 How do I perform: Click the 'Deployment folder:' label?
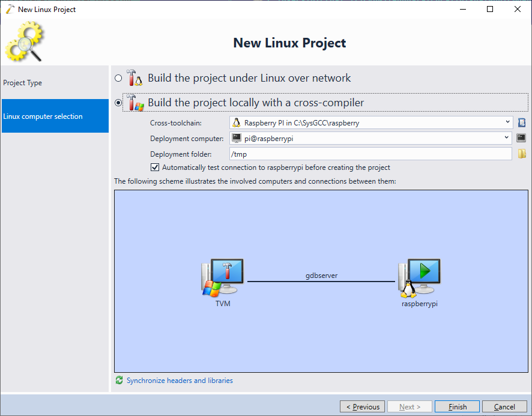pyautogui.click(x=181, y=154)
